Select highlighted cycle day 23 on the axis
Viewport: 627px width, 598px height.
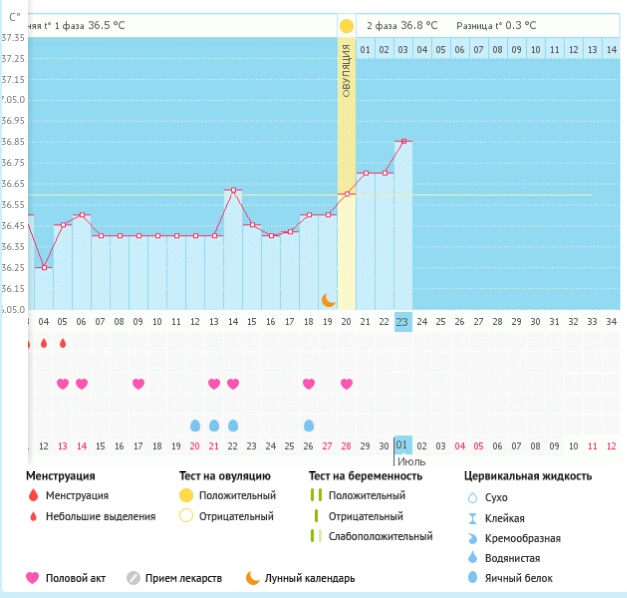click(x=403, y=321)
